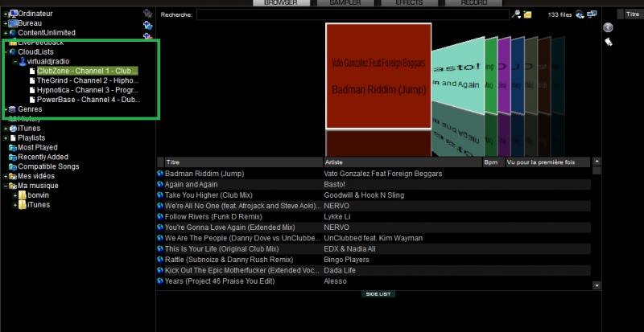This screenshot has width=644, height=332.
Task: Select the virtualdjradio user icon
Action: (x=23, y=61)
